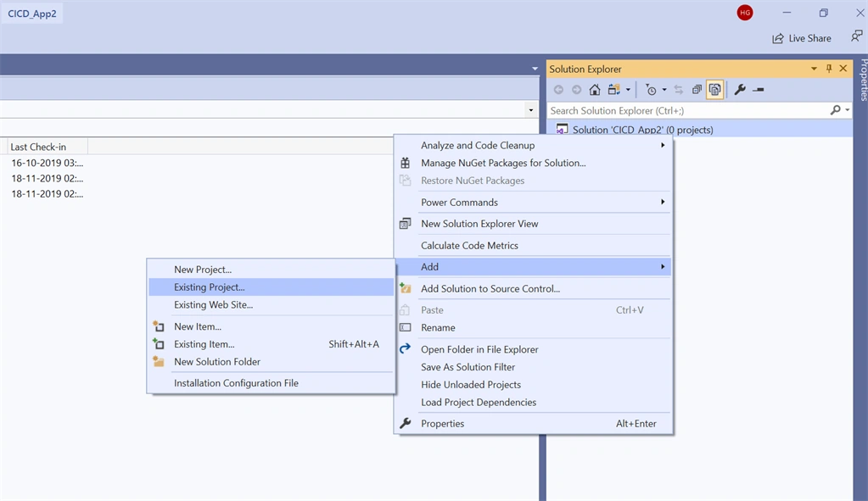Open Properties using the wrench toolbar icon
The height and width of the screenshot is (501, 868).
740,90
